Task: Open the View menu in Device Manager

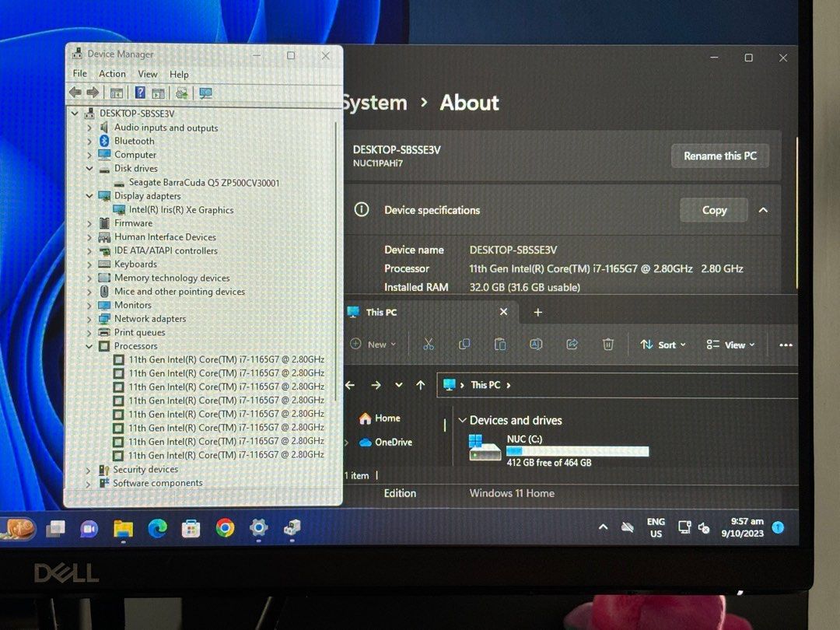Action: pyautogui.click(x=148, y=74)
